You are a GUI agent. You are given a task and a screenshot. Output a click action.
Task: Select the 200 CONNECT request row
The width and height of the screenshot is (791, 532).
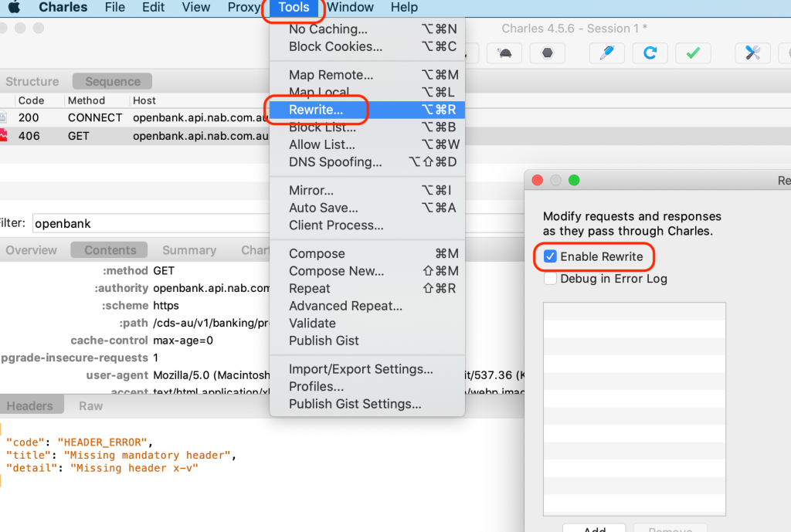coord(134,117)
